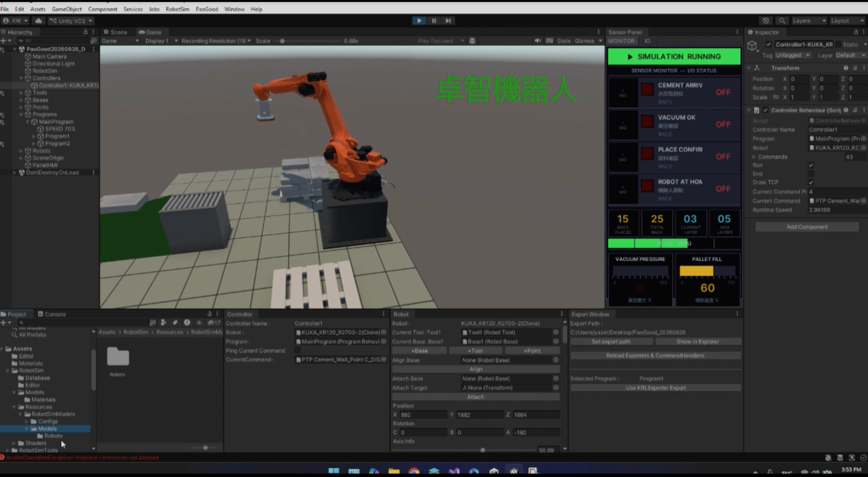Screen dimensions: 868x477
Task: Click the global search magnifier icon
Action: coord(782,21)
